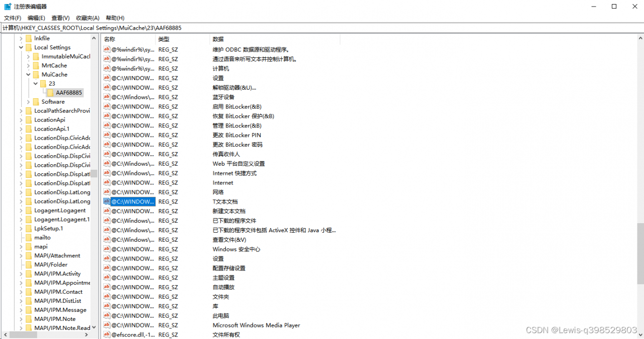The image size is (644, 339).
Task: Click the data cell Web 平台自定义设置
Action: (238, 164)
